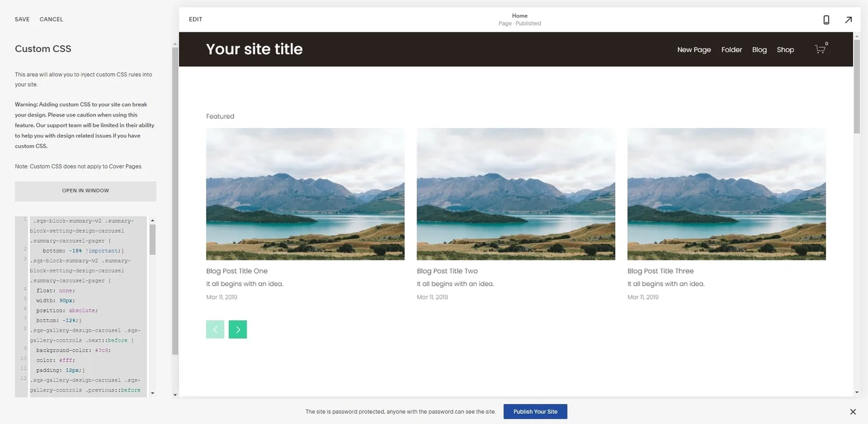The height and width of the screenshot is (424, 868).
Task: Click the previous carousel arrow
Action: [x=215, y=329]
